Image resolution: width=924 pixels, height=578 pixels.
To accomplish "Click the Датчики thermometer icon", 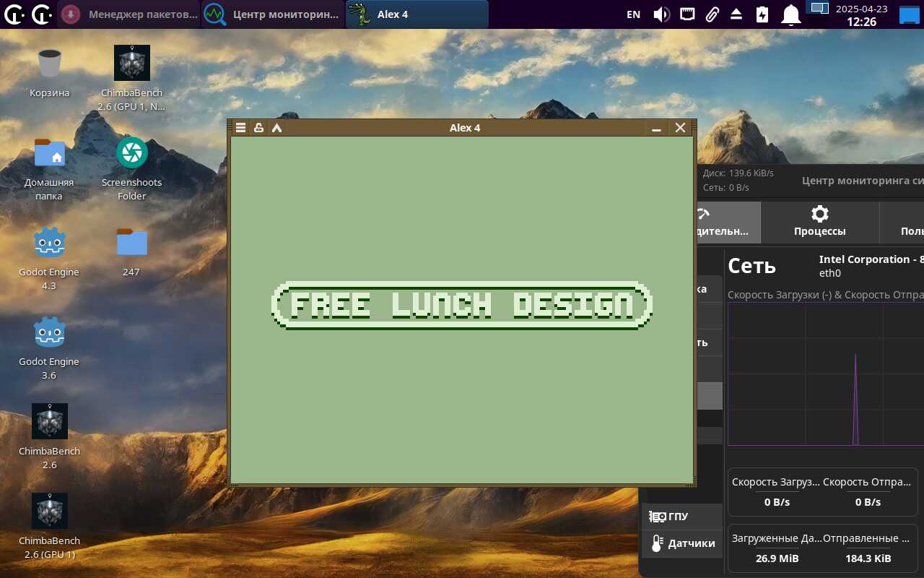I will 656,543.
